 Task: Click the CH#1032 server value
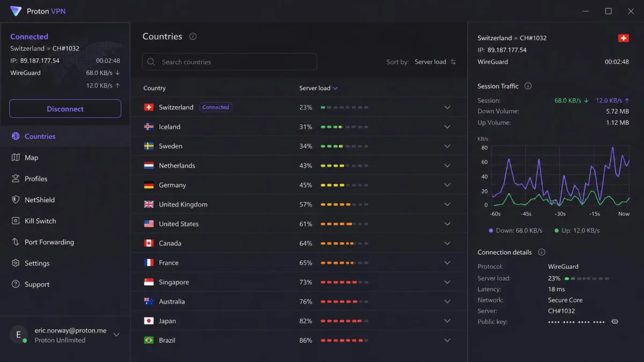coord(561,311)
